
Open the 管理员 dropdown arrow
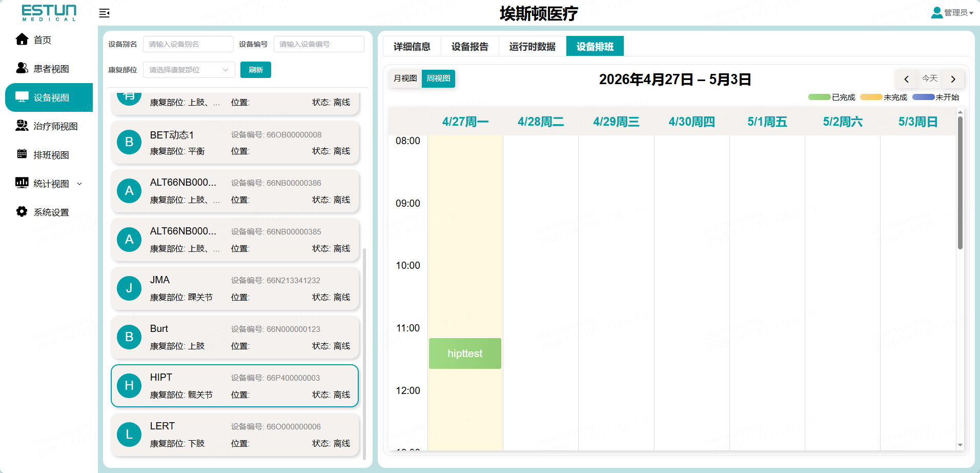coord(971,13)
